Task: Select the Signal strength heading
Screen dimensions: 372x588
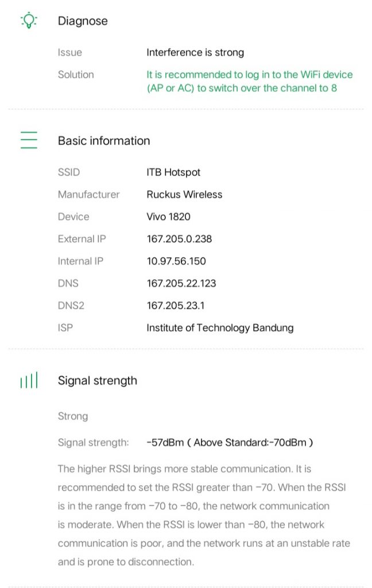Action: click(x=98, y=381)
